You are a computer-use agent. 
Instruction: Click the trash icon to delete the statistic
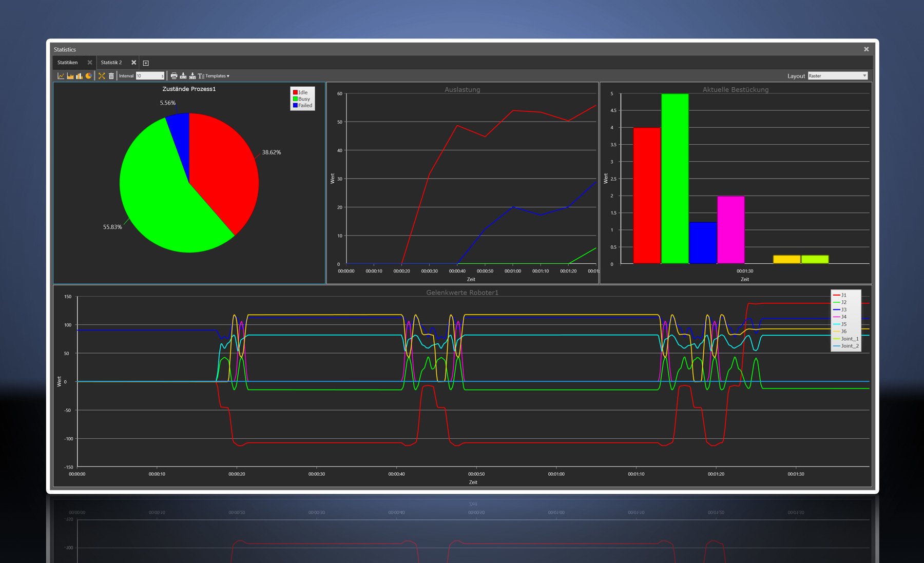click(111, 76)
